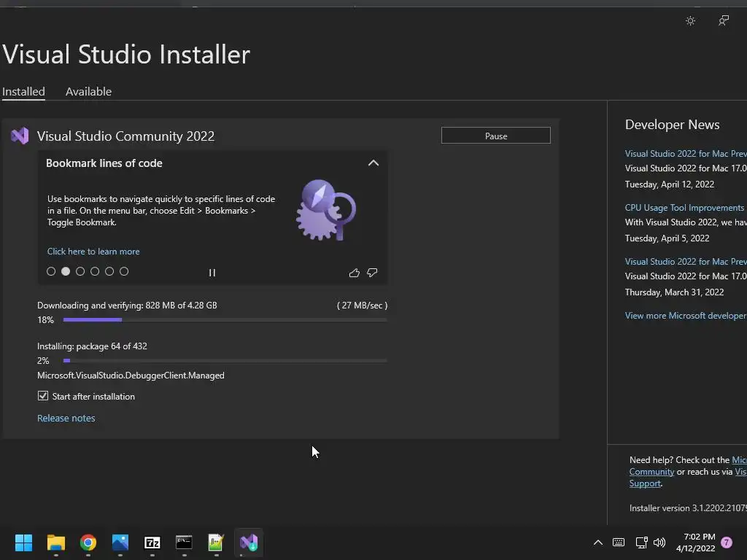
Task: Open the first Visual Studio 2022 for Mac news link
Action: coord(686,154)
